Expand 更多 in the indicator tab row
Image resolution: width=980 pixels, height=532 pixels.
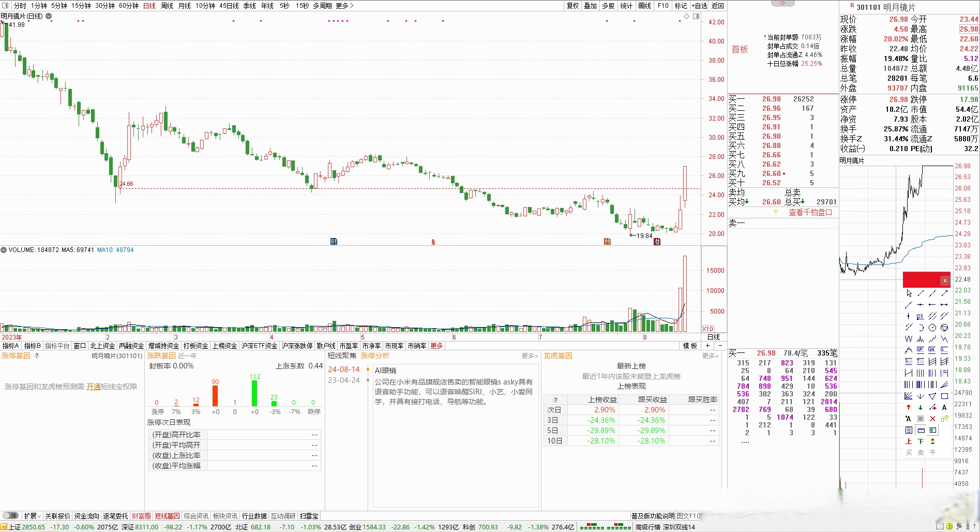pos(436,346)
